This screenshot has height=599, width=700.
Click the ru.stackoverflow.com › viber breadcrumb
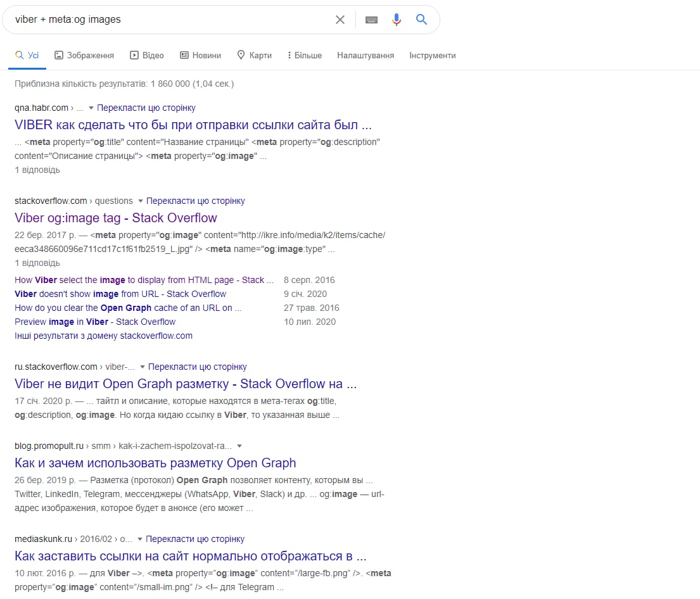click(75, 367)
